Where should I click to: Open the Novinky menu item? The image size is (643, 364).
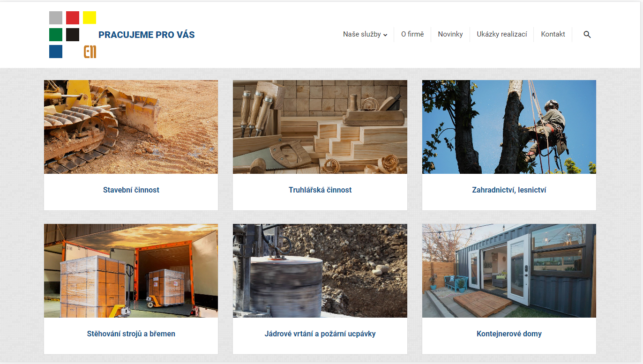point(450,34)
